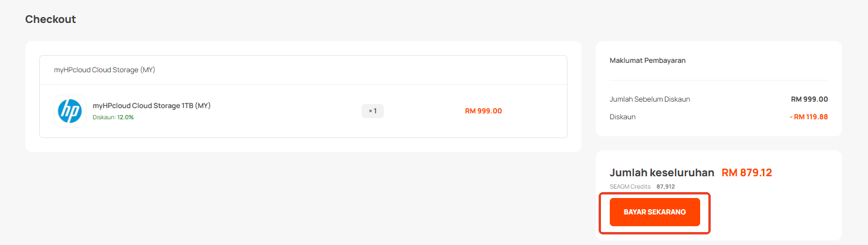Screen dimensions: 868x245
Task: Click the divider line below Maklumat Pembayaran
Action: coord(719,80)
